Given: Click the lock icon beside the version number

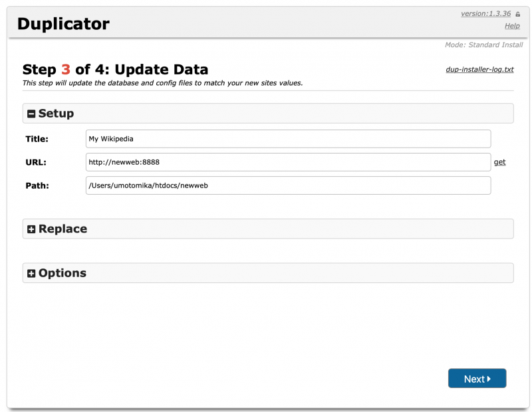Looking at the screenshot, I should coord(518,14).
